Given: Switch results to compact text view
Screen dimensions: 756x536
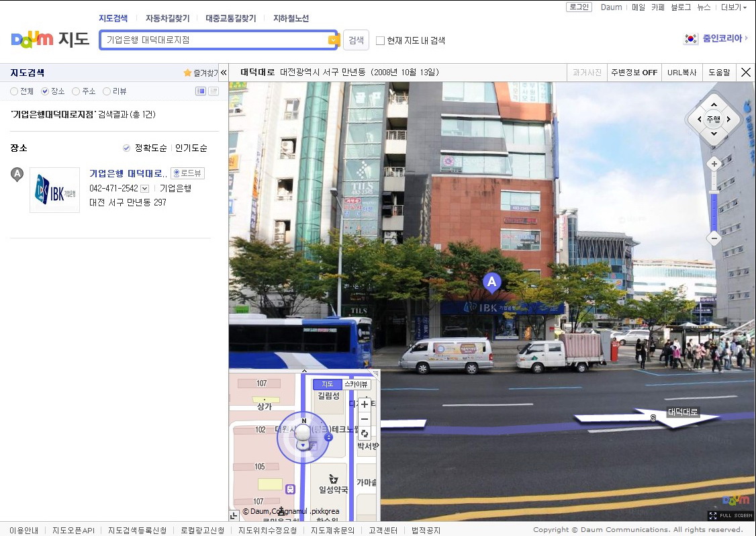Looking at the screenshot, I should point(213,91).
